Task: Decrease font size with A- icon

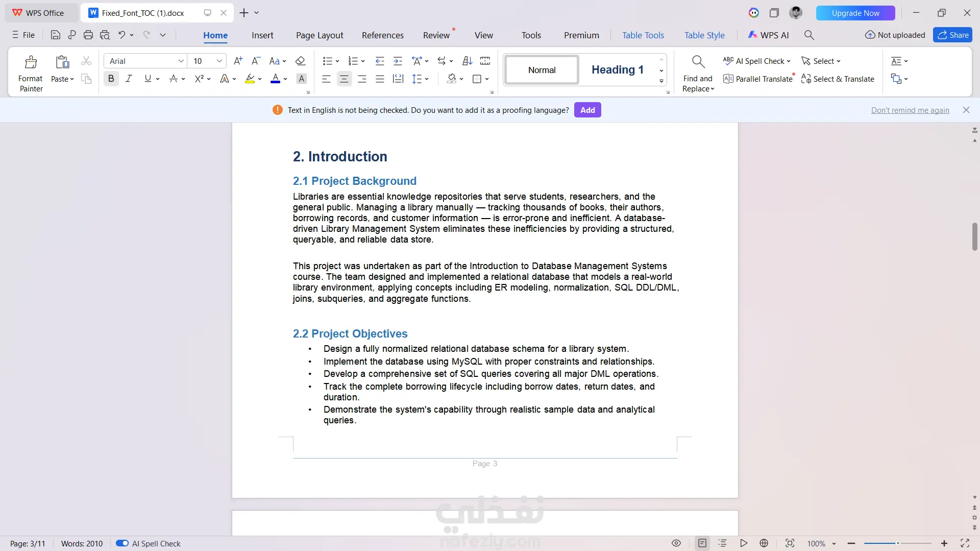Action: point(256,61)
